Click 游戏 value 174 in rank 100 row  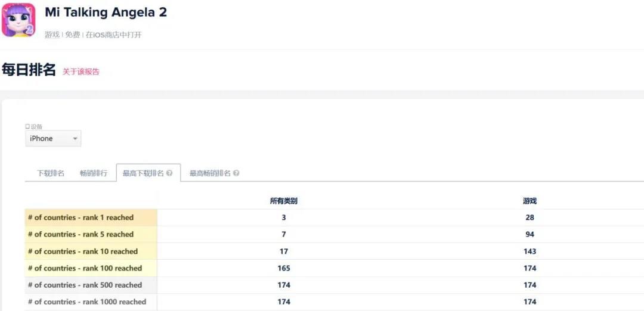pyautogui.click(x=530, y=268)
